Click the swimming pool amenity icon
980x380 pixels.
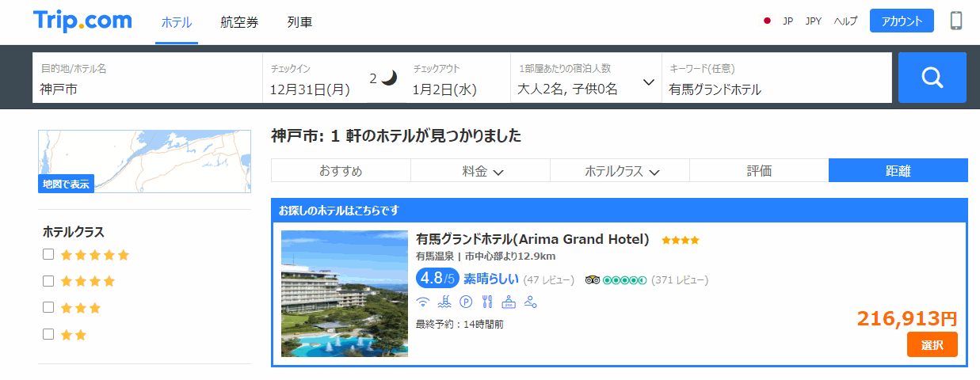tap(444, 301)
